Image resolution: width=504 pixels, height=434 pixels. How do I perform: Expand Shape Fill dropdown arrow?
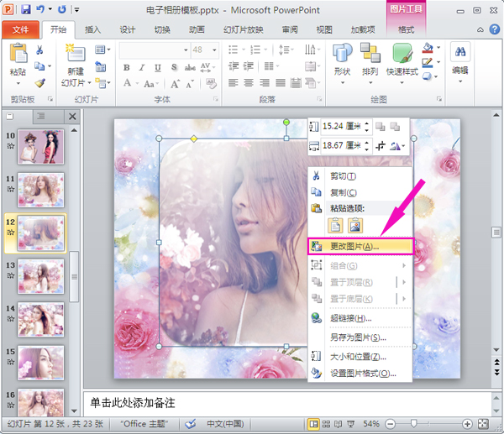[x=438, y=48]
